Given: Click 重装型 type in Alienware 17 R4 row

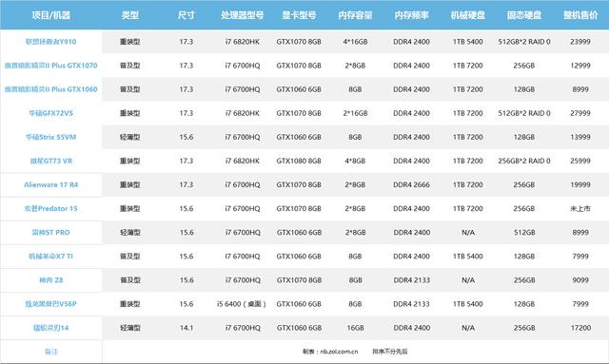Looking at the screenshot, I should 129,184.
